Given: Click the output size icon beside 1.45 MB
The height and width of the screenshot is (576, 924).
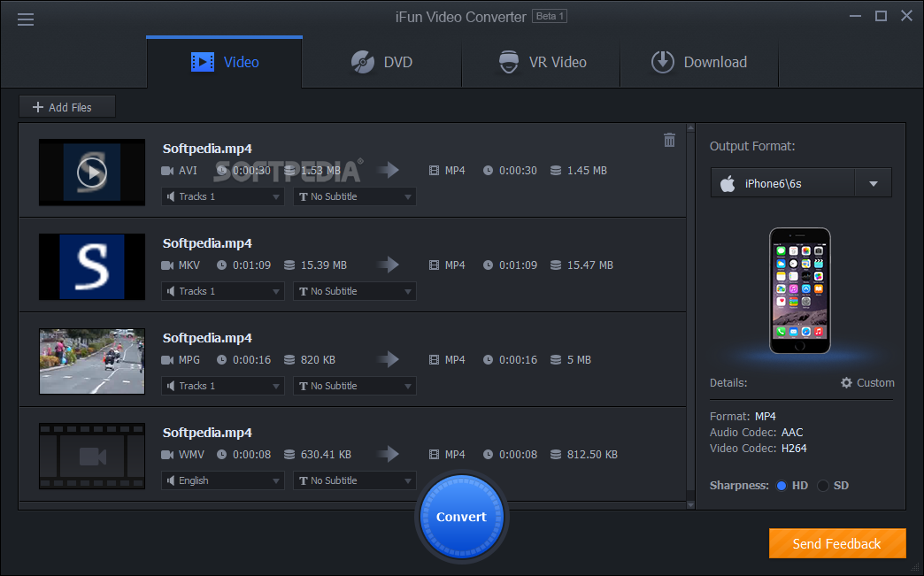Looking at the screenshot, I should [556, 171].
